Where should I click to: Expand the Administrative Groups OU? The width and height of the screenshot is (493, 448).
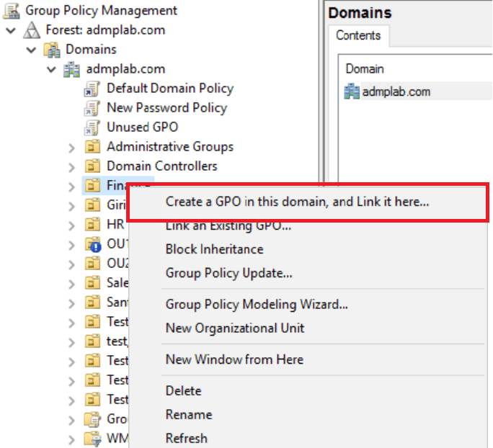click(x=71, y=148)
